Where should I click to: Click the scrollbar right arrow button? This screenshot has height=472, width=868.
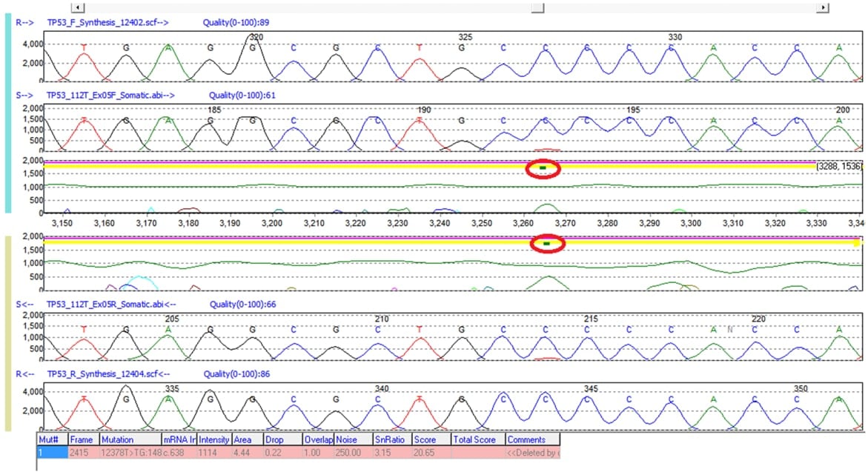pos(821,7)
